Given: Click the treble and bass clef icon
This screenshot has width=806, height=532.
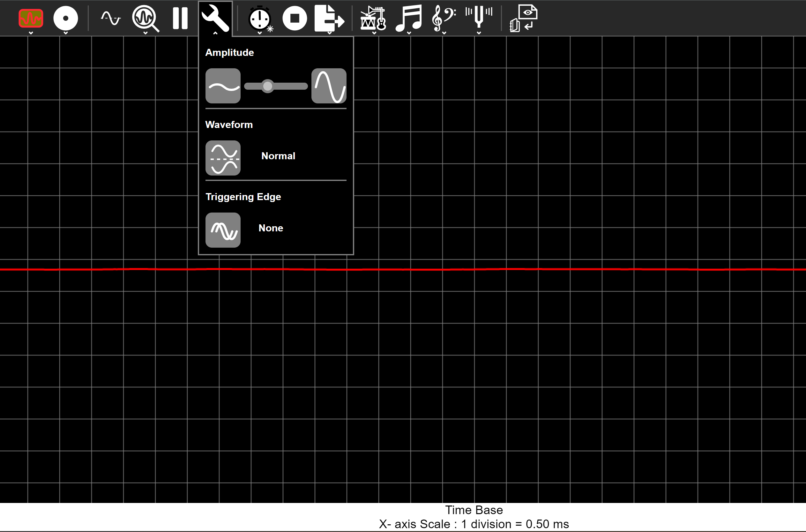Looking at the screenshot, I should click(x=444, y=18).
